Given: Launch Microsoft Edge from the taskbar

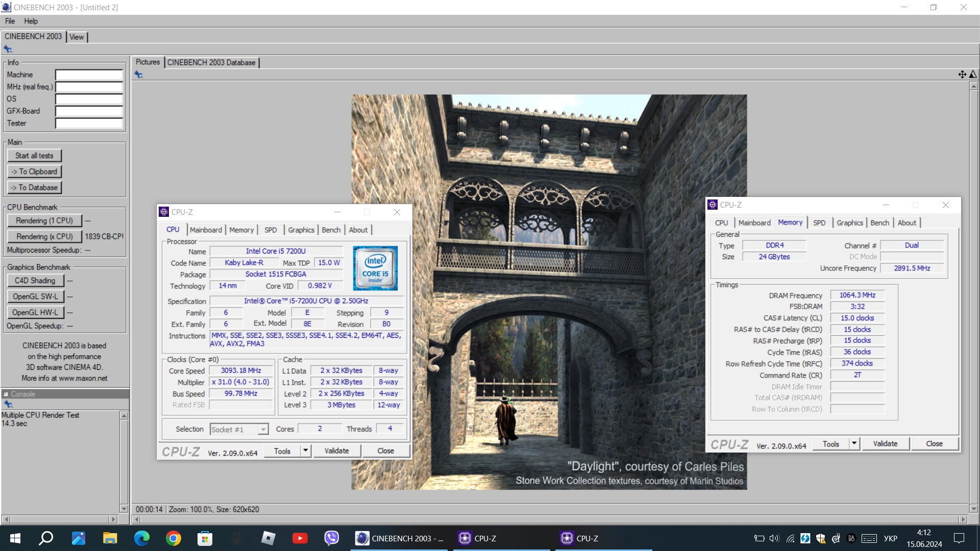Looking at the screenshot, I should [x=142, y=538].
